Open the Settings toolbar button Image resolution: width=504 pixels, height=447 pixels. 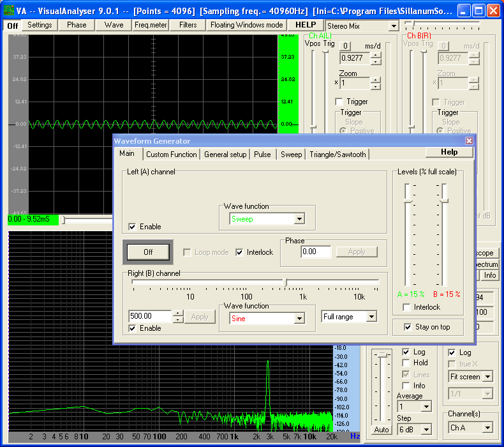pyautogui.click(x=40, y=25)
